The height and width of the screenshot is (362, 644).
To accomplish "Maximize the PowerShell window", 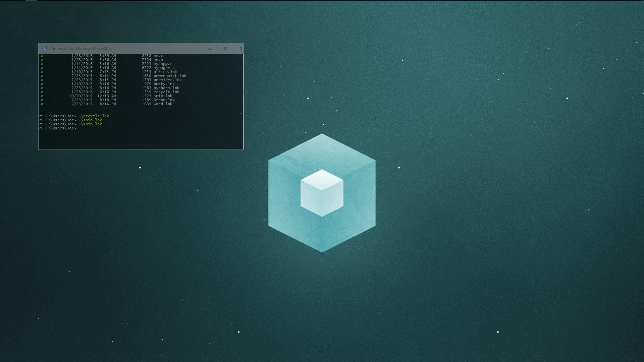I will (226, 49).
